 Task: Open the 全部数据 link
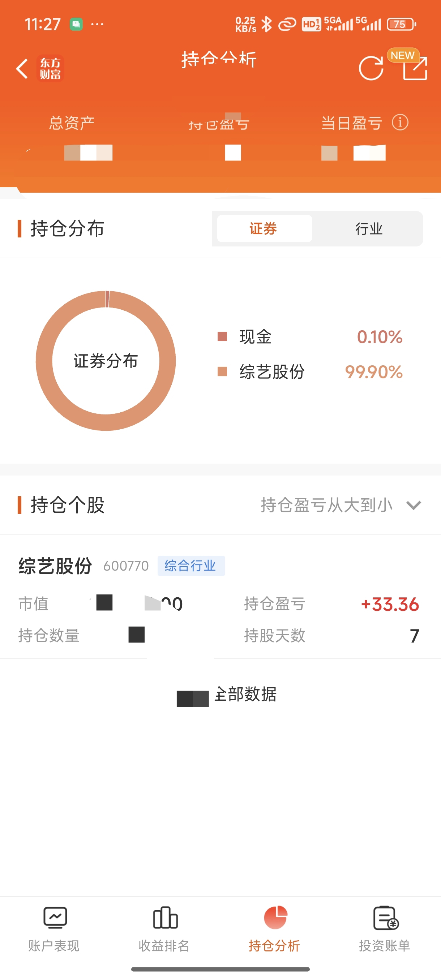click(245, 694)
